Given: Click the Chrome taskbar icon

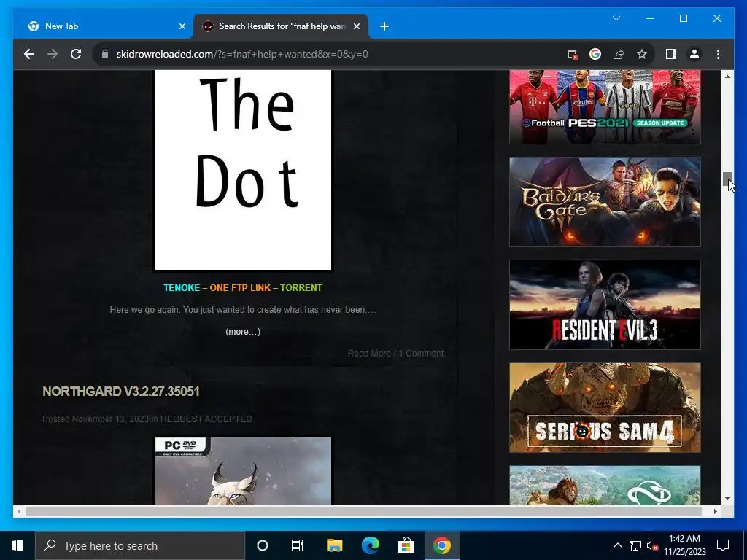Looking at the screenshot, I should point(441,545).
